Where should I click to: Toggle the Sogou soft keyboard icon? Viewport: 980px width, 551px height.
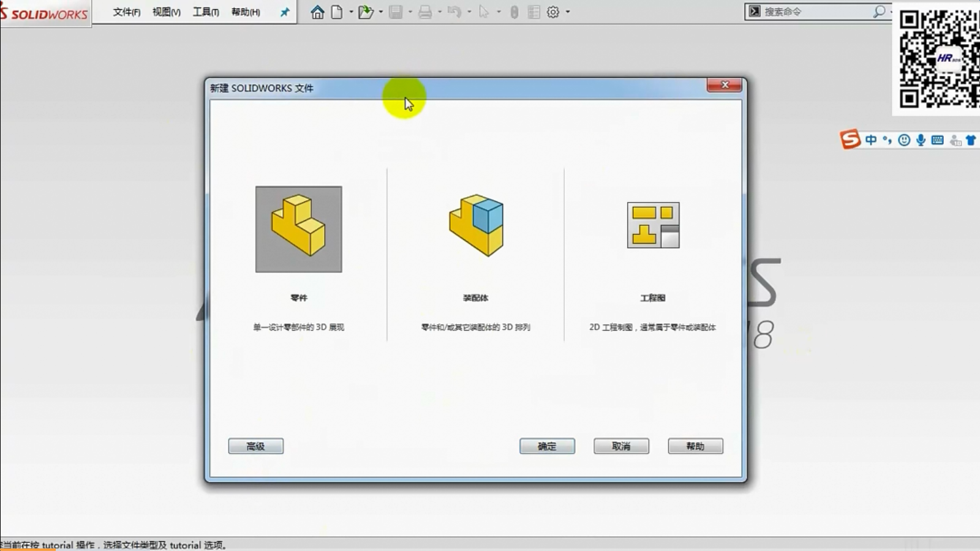937,140
